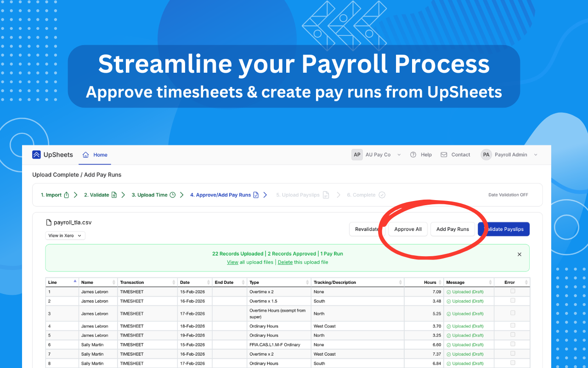
Task: Click the hours value 7.09
Action: tap(436, 292)
